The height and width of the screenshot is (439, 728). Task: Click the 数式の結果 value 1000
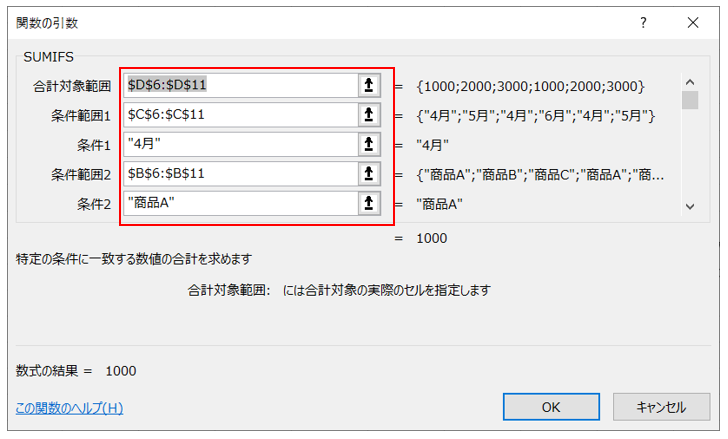pyautogui.click(x=121, y=371)
